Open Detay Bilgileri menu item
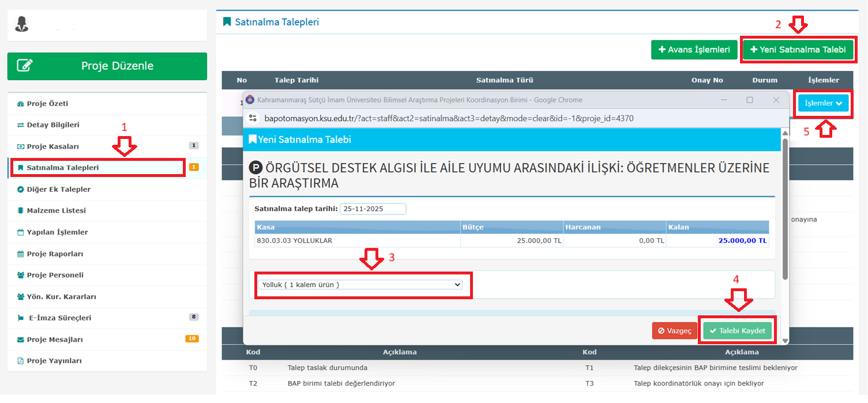This screenshot has height=403, width=868. pos(53,125)
